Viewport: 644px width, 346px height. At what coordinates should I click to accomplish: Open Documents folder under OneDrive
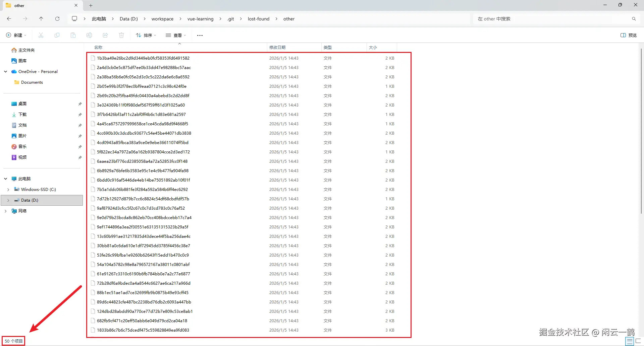pos(32,82)
